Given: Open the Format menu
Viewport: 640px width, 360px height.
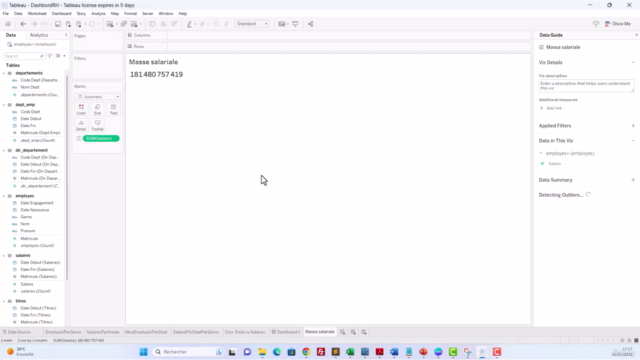Looking at the screenshot, I should pos(131,13).
